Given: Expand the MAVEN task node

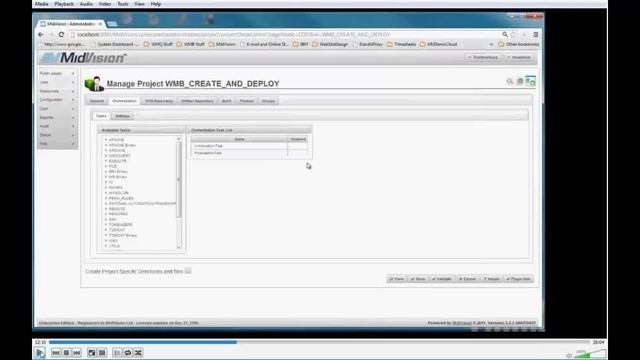Looking at the screenshot, I should pos(106,188).
